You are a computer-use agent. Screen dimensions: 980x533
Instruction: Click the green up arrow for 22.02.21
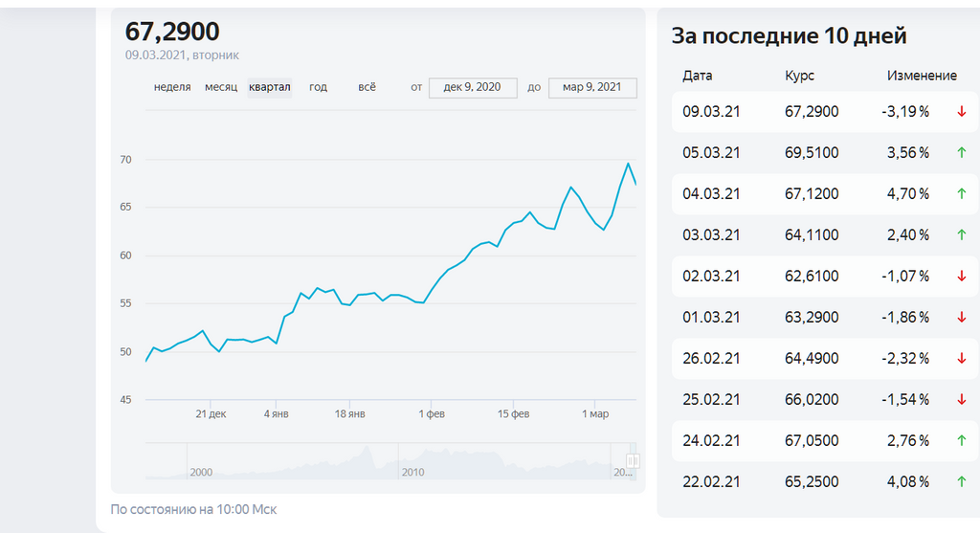coord(961,482)
